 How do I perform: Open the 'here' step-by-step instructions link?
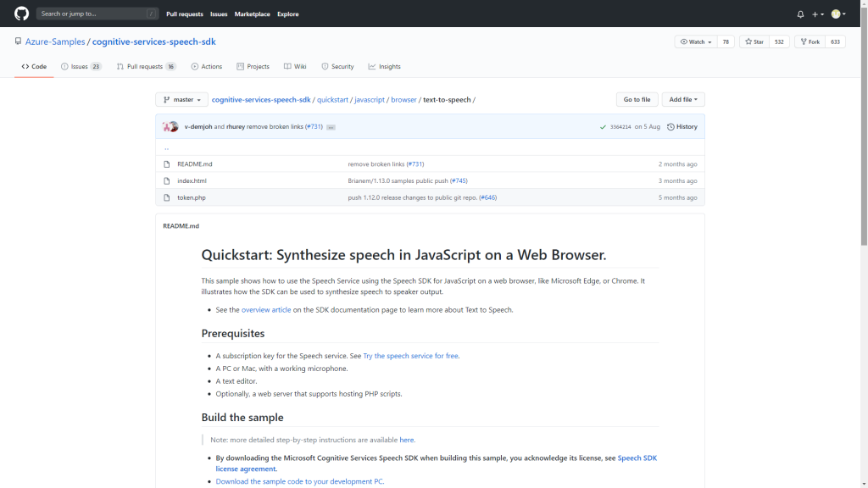point(406,440)
